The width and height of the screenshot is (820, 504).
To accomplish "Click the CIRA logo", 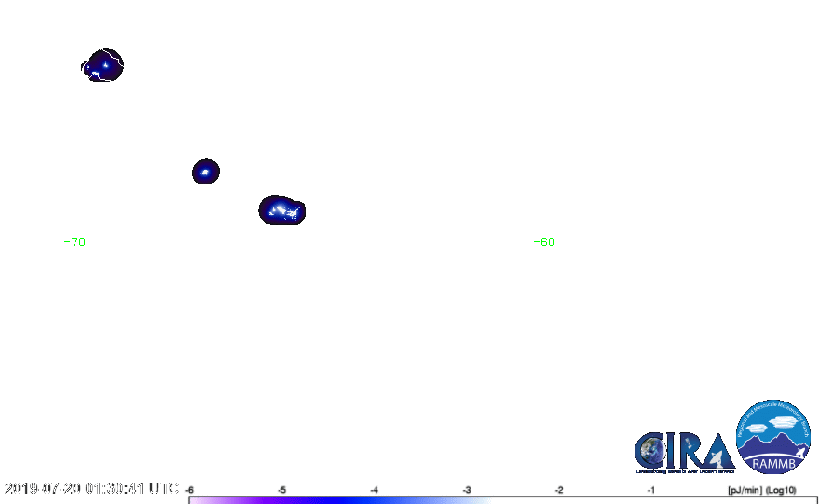I will click(x=683, y=452).
